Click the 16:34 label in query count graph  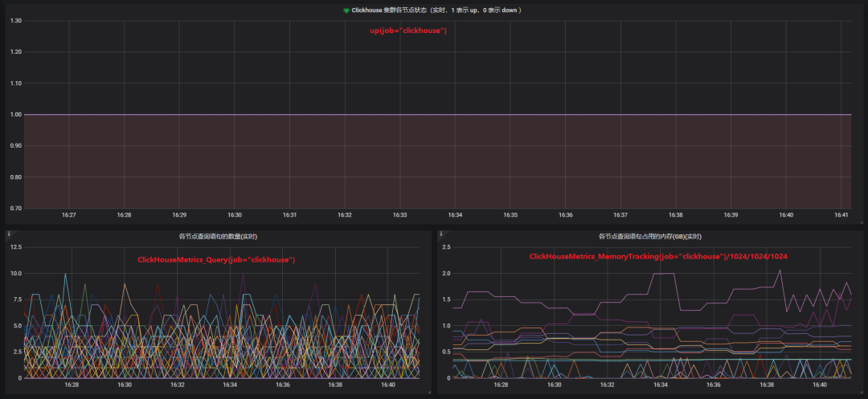coord(230,385)
